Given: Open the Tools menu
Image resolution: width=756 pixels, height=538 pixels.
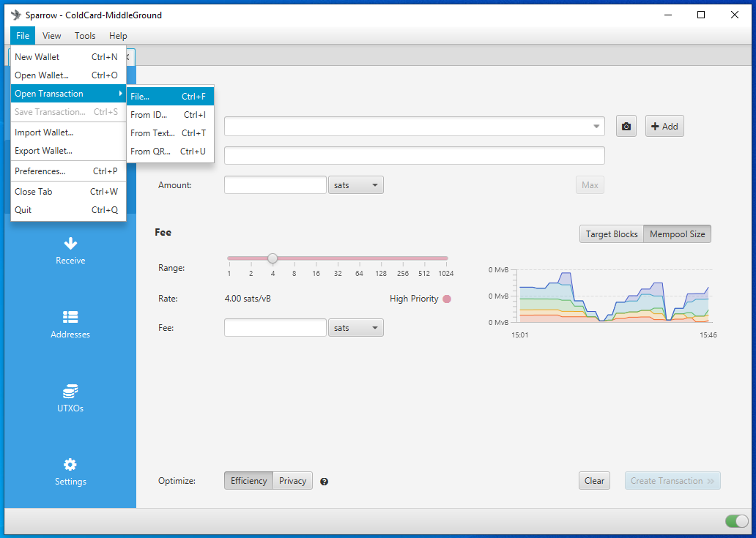Looking at the screenshot, I should pos(85,36).
